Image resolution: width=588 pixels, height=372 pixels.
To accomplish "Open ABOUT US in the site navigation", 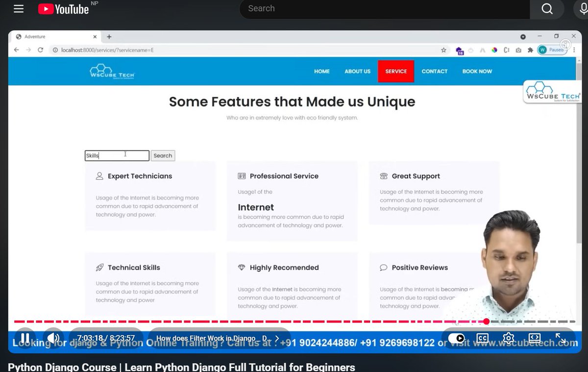I will click(357, 72).
